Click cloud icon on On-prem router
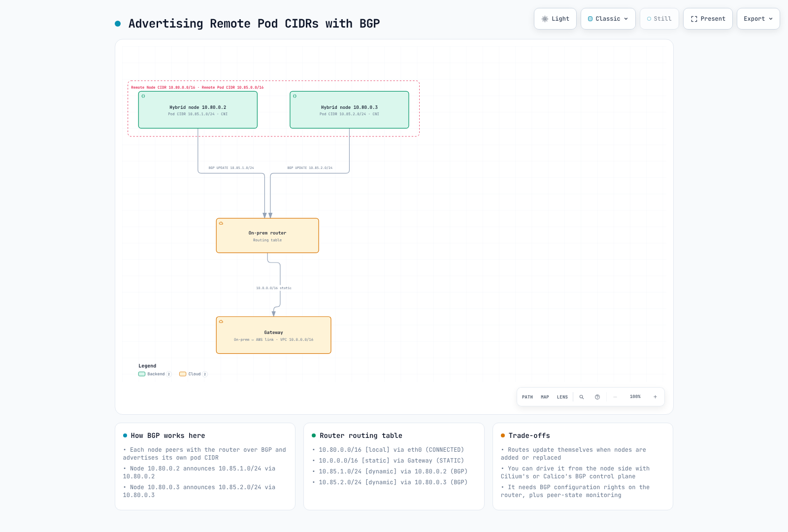 click(x=221, y=223)
